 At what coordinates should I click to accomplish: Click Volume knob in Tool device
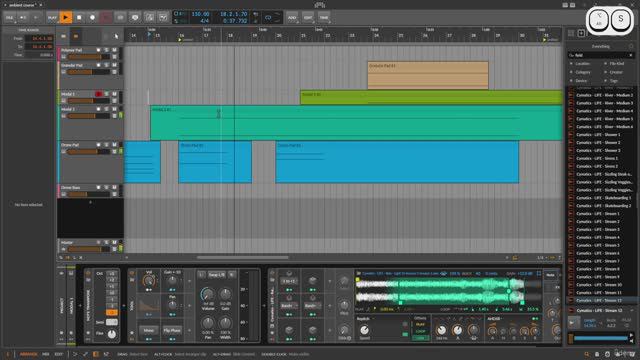(208, 294)
